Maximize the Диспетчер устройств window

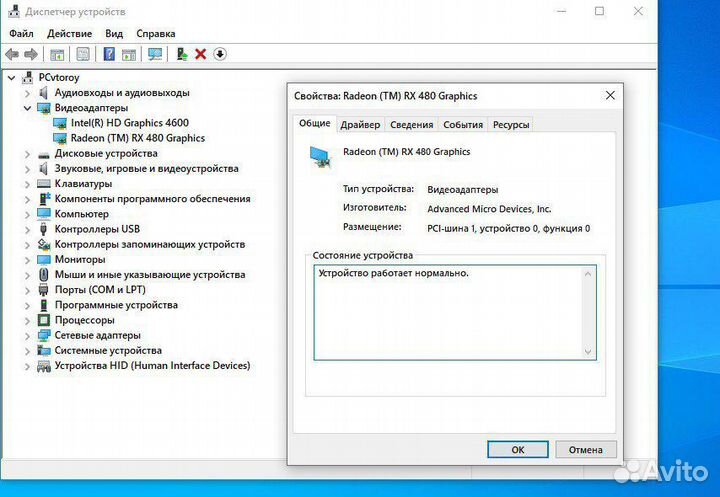point(599,11)
